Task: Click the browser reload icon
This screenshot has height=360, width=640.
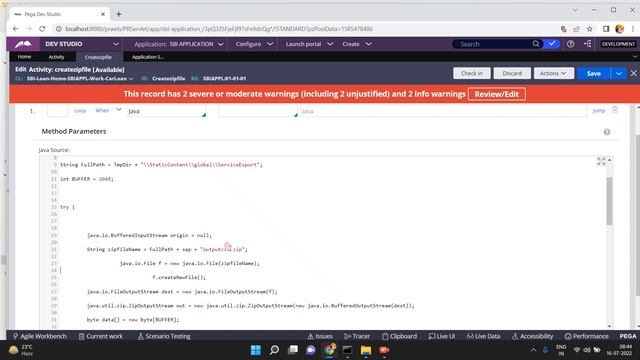Action: pos(42,29)
